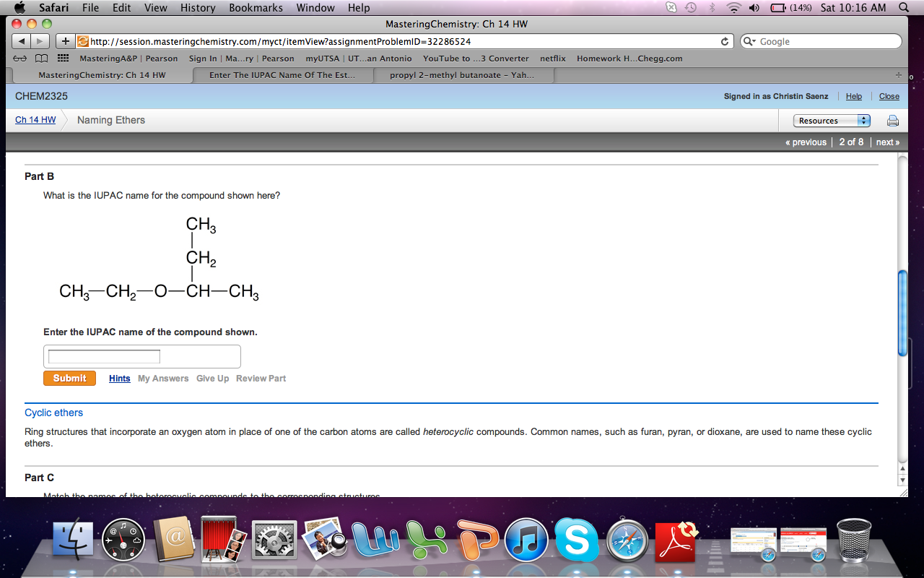Viewport: 924px width, 578px height.
Task: Launch Photo Booth from the Dock
Action: pos(223,540)
